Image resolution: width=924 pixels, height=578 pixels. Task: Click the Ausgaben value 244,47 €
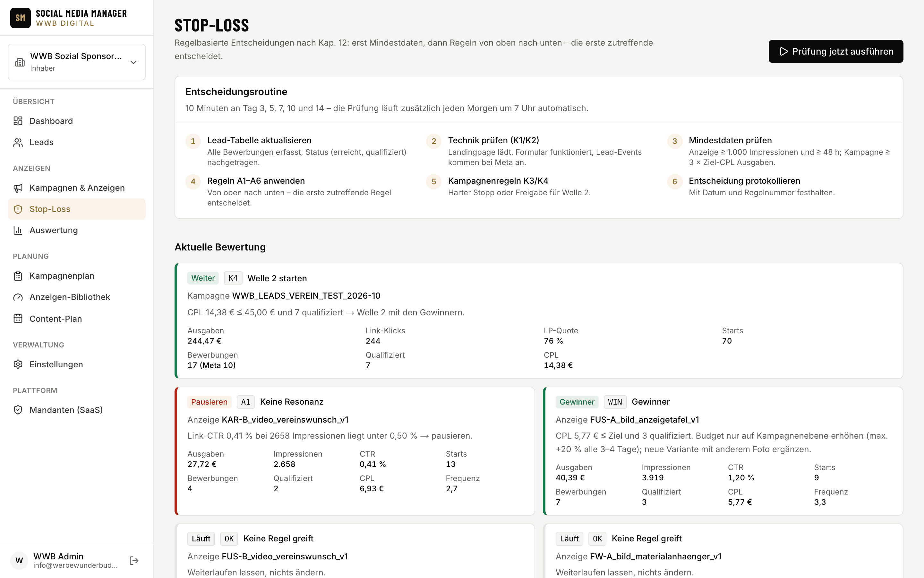204,341
